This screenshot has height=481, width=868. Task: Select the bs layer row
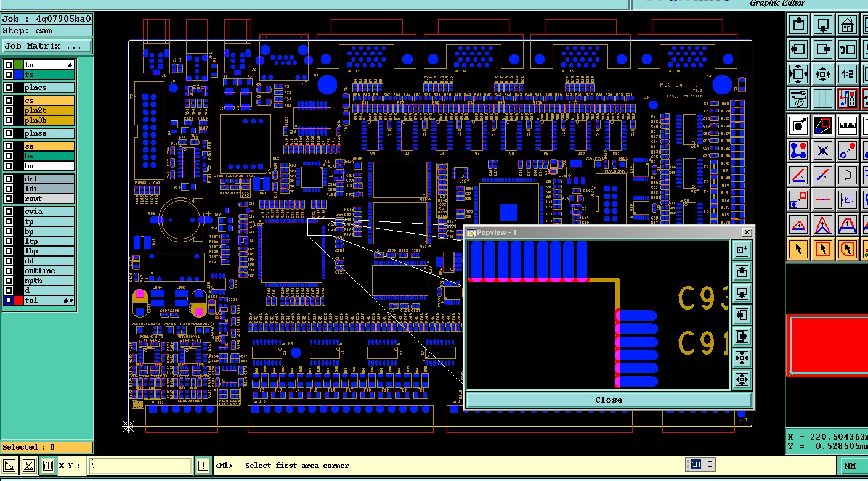pyautogui.click(x=49, y=156)
